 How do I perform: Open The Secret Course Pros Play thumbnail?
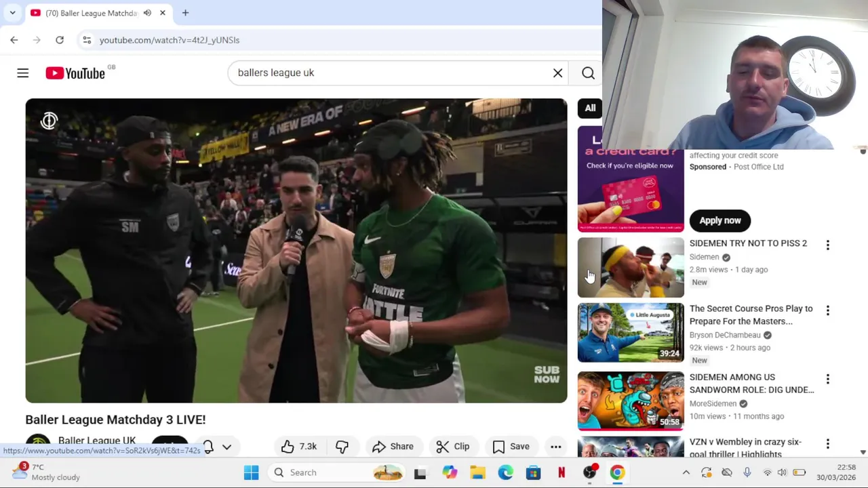pyautogui.click(x=631, y=333)
